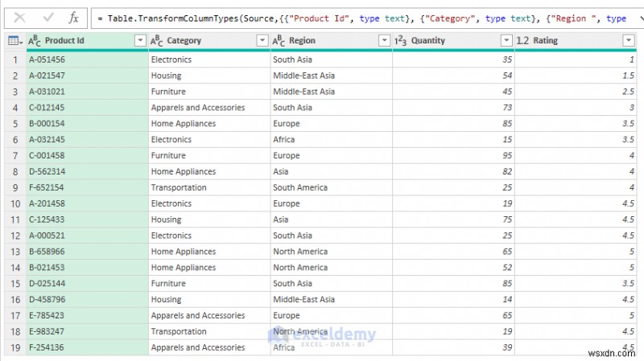Click Transportation in row 9
This screenshot has width=644, height=361.
pyautogui.click(x=179, y=187)
